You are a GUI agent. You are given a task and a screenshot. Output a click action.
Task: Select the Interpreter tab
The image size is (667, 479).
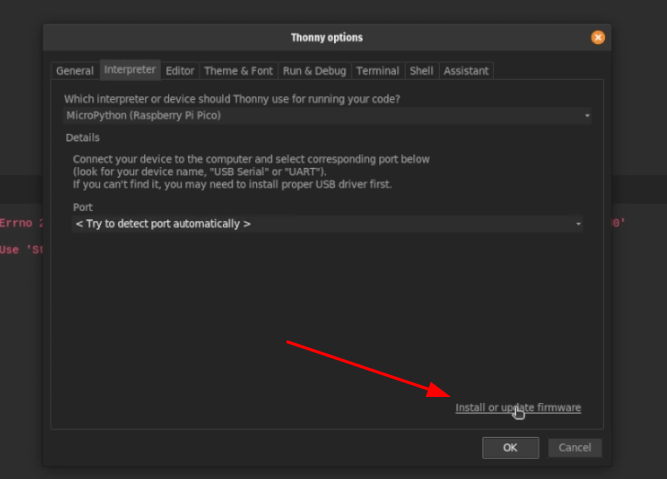pyautogui.click(x=130, y=69)
